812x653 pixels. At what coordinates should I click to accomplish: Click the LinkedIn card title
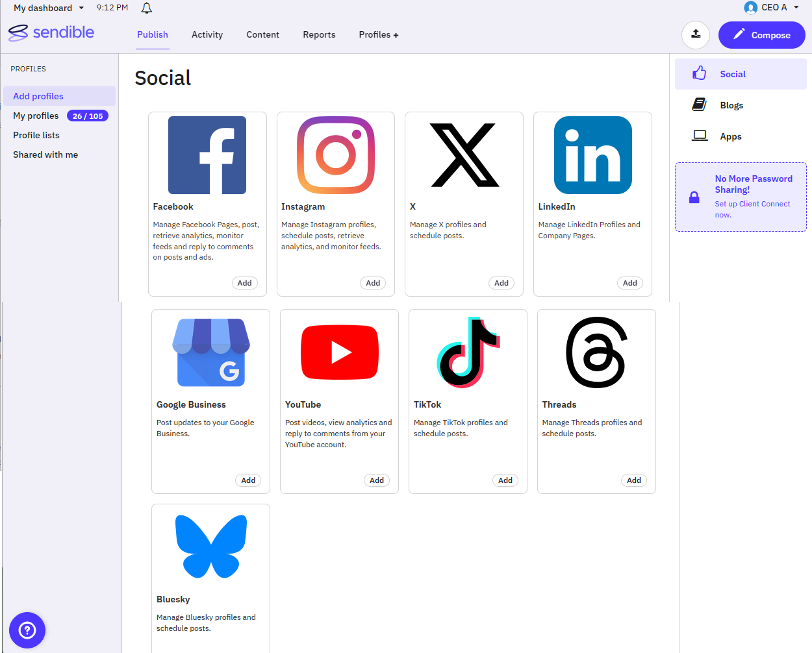(x=557, y=206)
